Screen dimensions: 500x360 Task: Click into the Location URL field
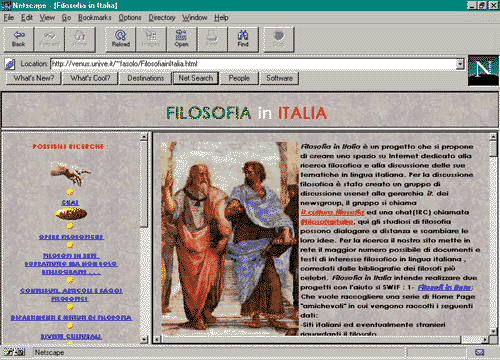tap(253, 64)
